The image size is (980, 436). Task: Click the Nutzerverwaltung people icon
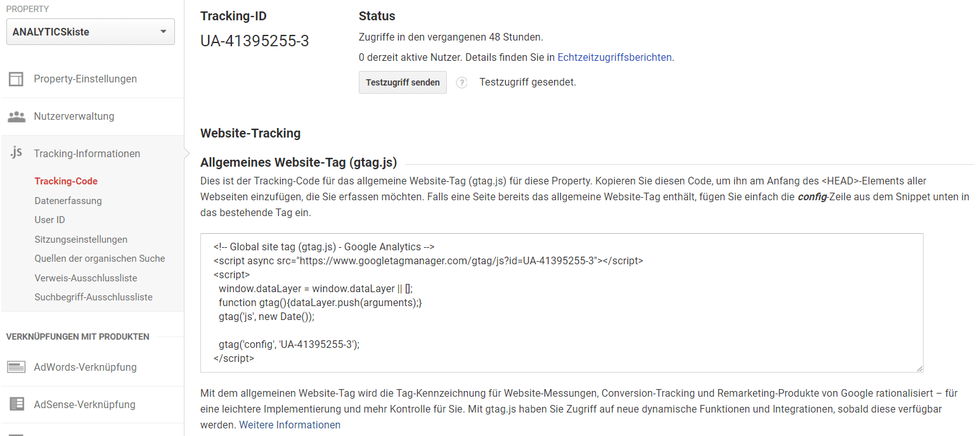16,117
